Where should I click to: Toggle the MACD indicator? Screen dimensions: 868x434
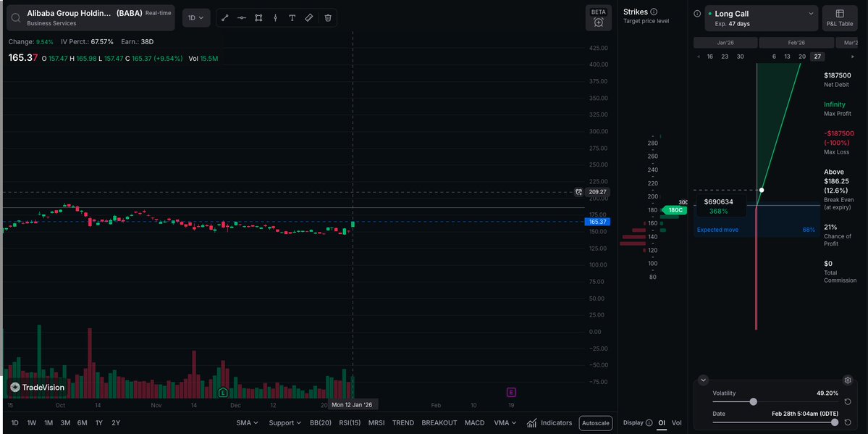474,423
